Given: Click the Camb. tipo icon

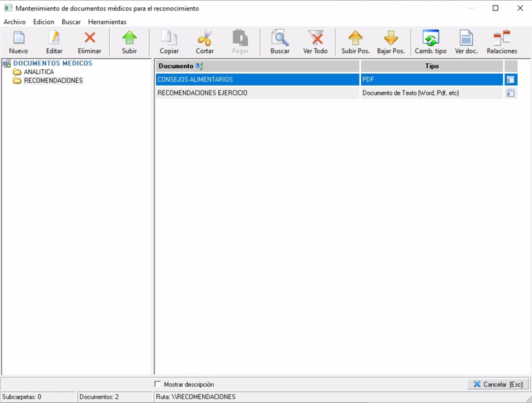Looking at the screenshot, I should [431, 39].
